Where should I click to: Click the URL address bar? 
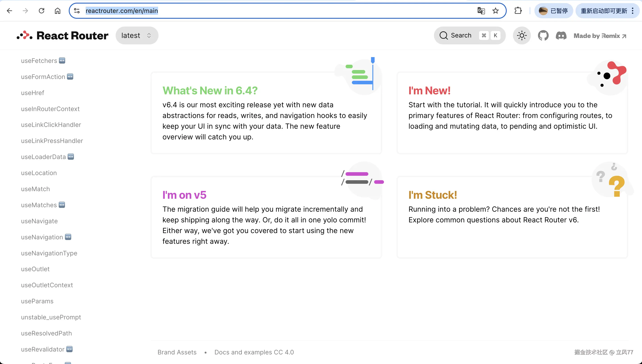pyautogui.click(x=275, y=11)
